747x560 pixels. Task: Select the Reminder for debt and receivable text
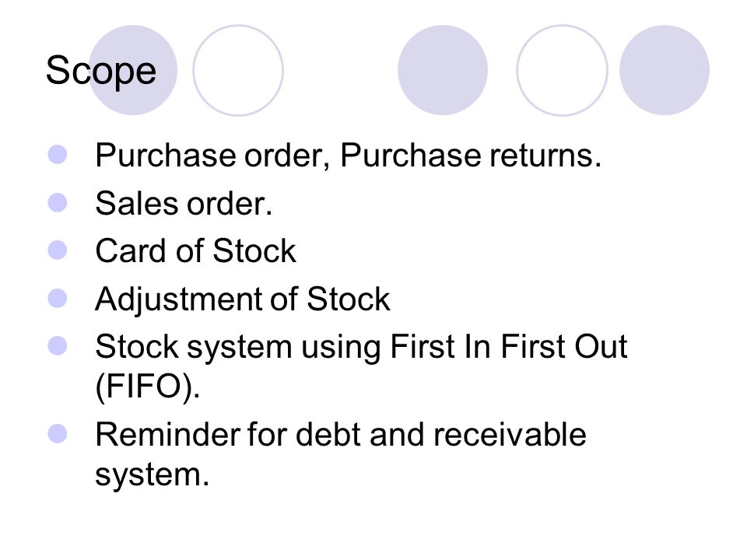coord(341,434)
